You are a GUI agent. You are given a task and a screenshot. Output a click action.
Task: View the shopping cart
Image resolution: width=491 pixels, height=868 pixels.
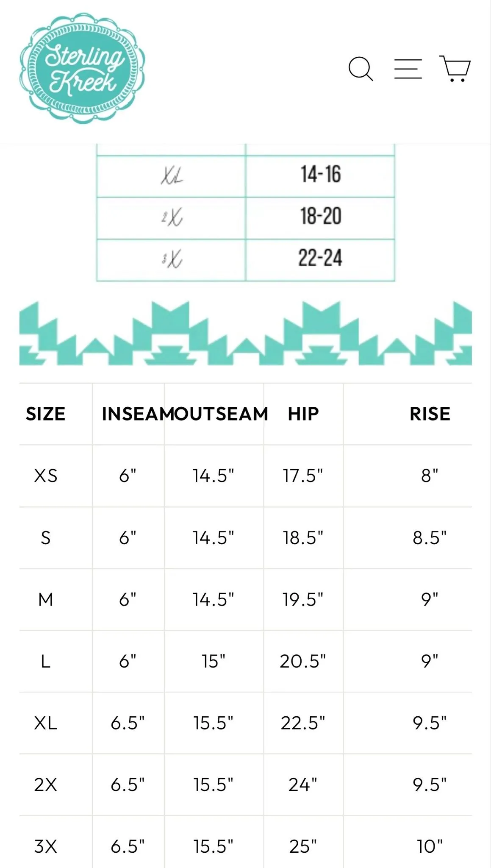455,69
